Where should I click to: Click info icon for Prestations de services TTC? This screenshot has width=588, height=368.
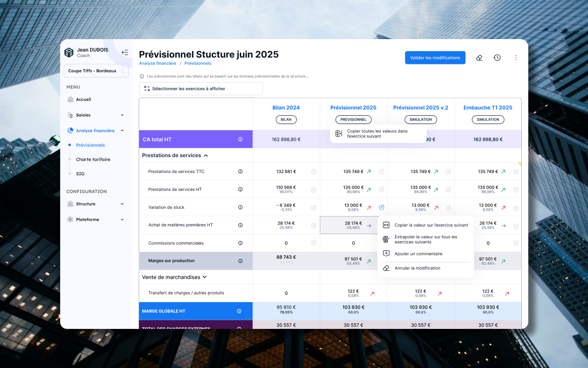pyautogui.click(x=240, y=172)
